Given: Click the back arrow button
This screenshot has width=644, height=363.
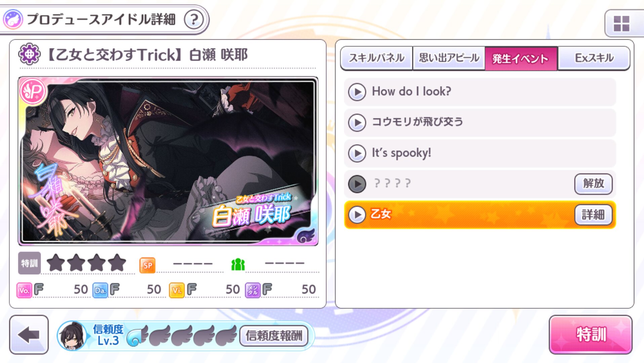Looking at the screenshot, I should point(29,334).
